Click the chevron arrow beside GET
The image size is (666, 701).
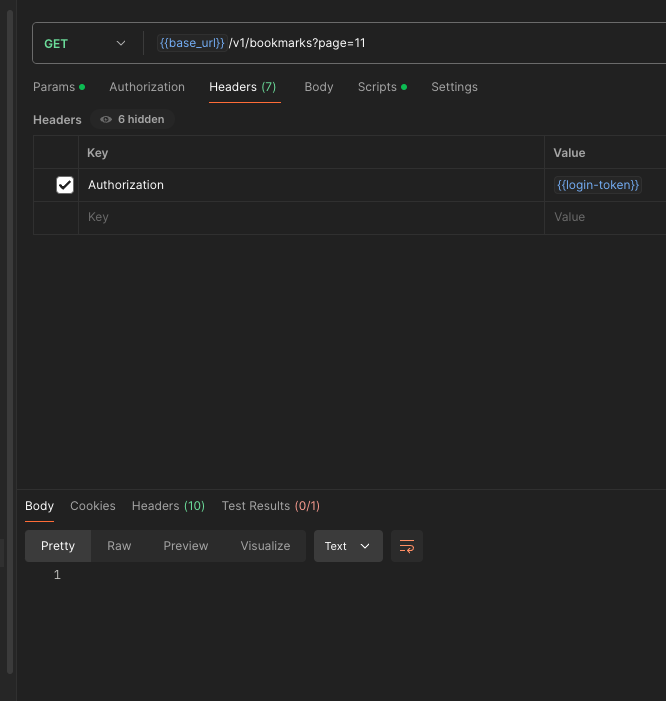click(x=121, y=43)
